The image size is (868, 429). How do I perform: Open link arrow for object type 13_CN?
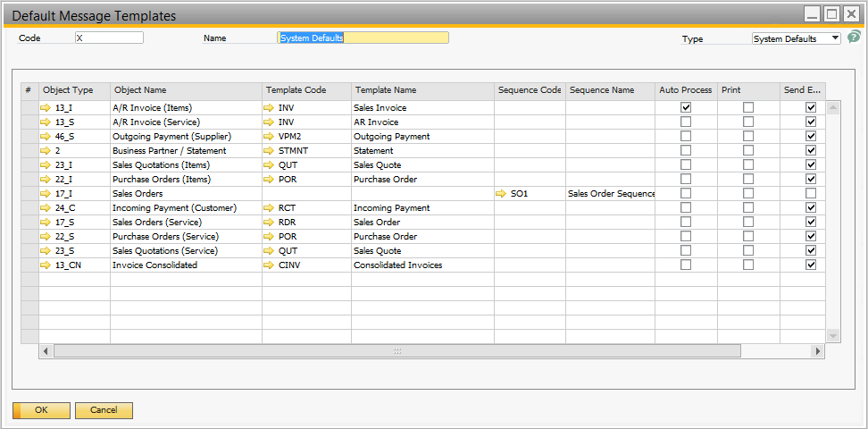point(46,265)
